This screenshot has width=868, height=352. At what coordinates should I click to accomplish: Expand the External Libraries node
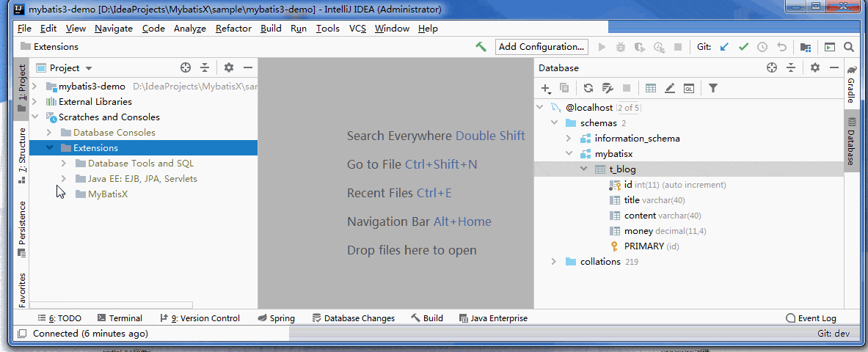click(35, 102)
